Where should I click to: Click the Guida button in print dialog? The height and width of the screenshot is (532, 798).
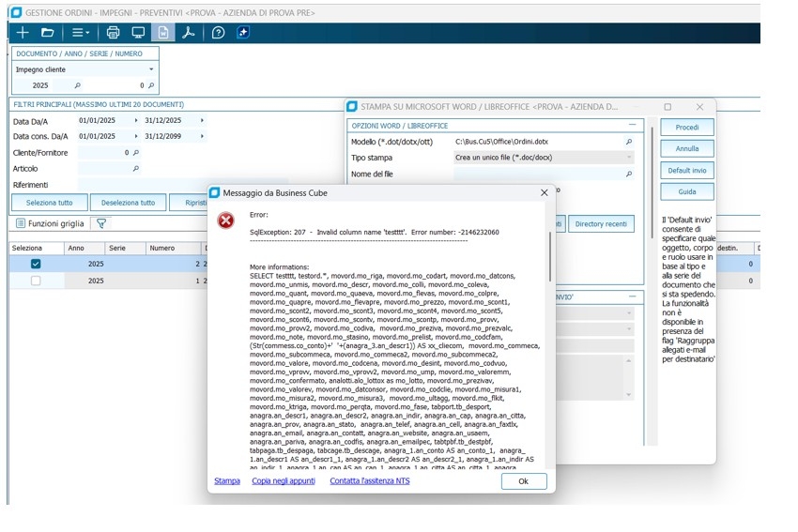pyautogui.click(x=687, y=191)
